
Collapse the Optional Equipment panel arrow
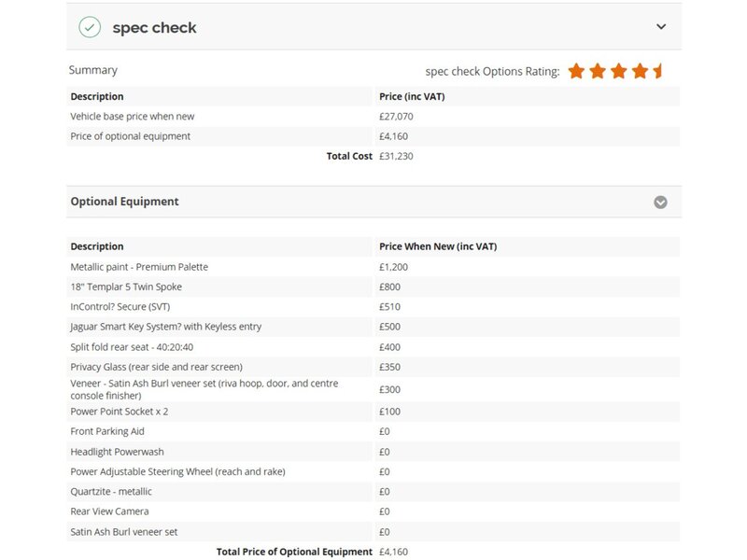point(660,202)
